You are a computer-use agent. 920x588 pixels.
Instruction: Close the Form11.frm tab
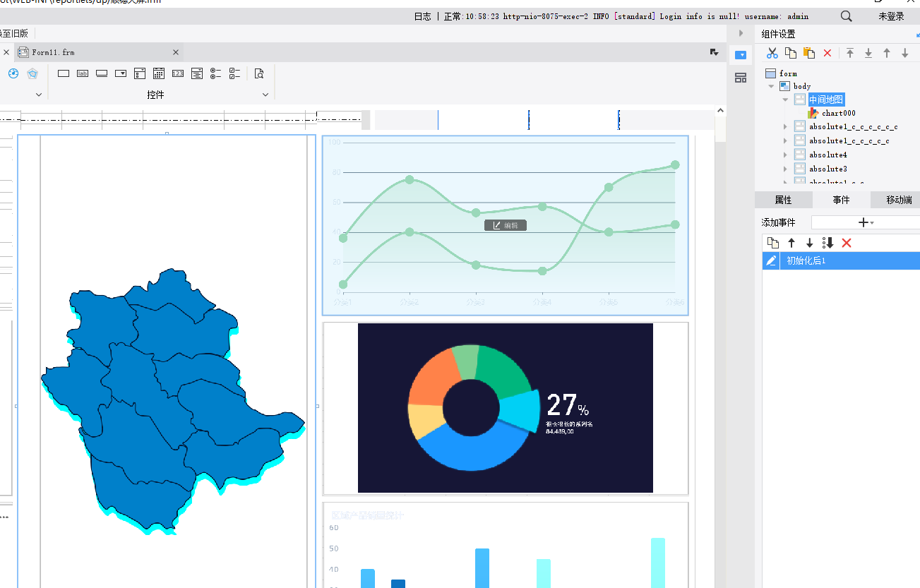tap(176, 52)
